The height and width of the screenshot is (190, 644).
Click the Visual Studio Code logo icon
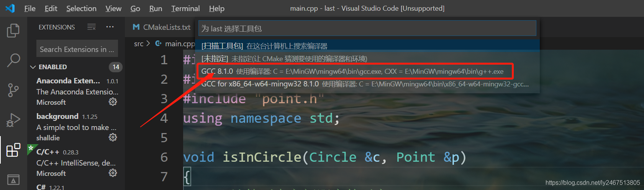click(10, 8)
